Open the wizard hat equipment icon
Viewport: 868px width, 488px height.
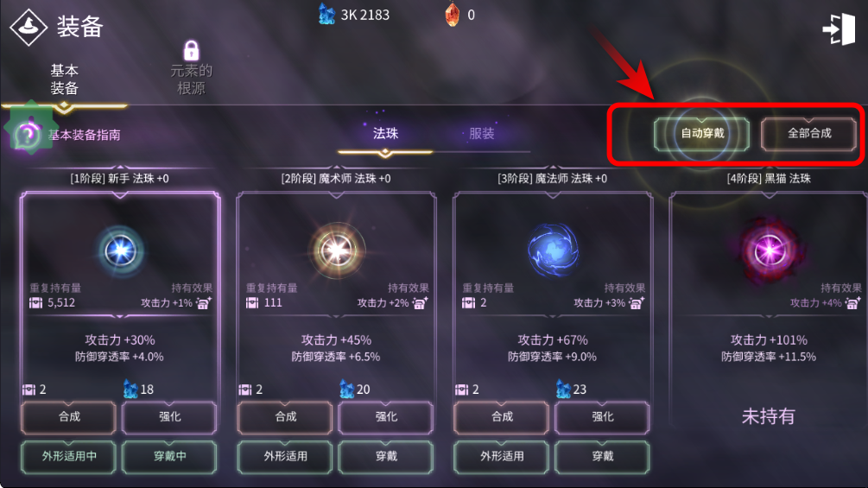click(29, 27)
